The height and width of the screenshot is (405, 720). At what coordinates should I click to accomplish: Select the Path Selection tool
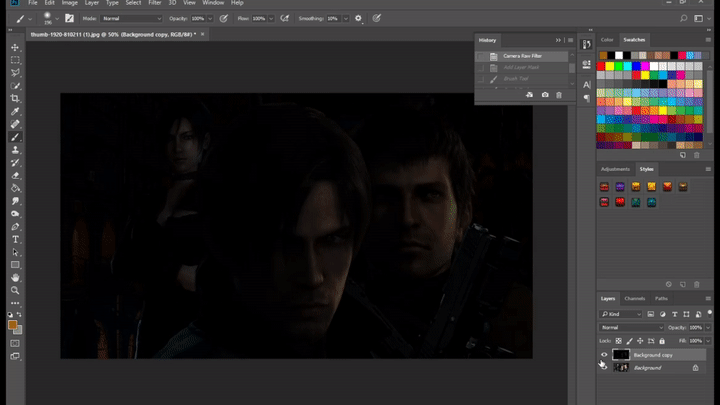click(15, 253)
